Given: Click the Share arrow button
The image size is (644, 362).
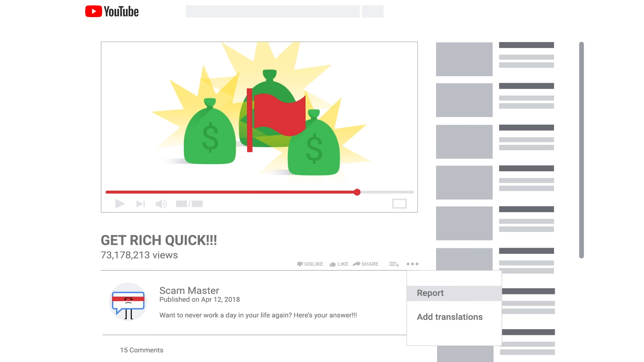Looking at the screenshot, I should 365,264.
